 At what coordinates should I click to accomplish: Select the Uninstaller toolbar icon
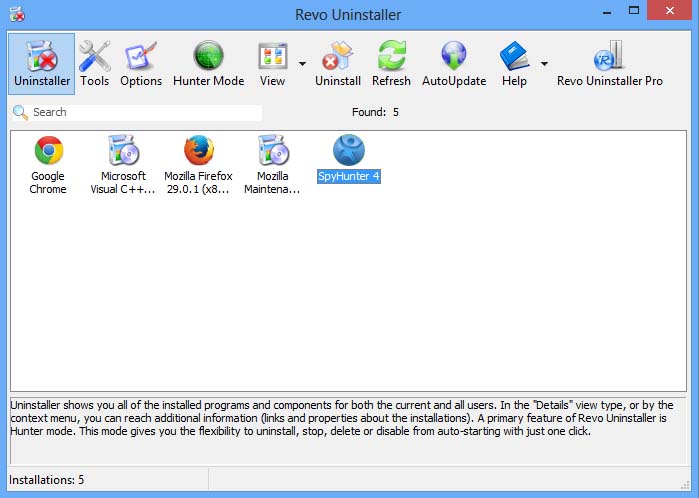click(x=41, y=64)
